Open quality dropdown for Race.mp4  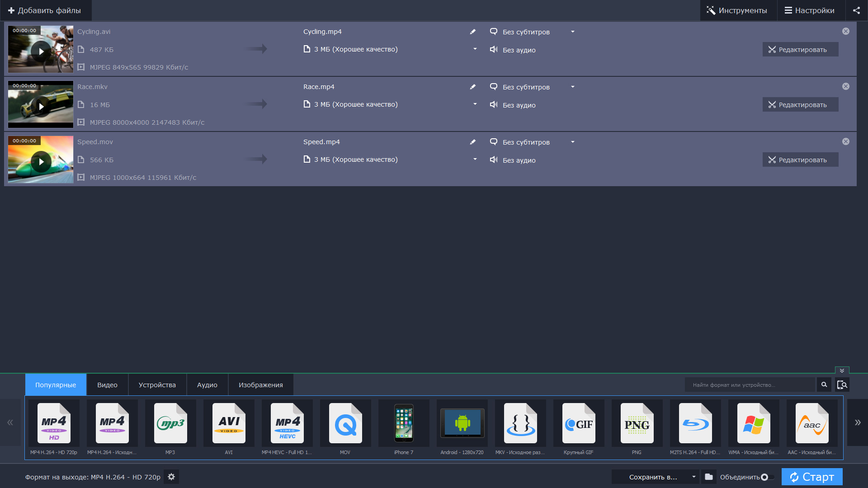click(x=475, y=104)
